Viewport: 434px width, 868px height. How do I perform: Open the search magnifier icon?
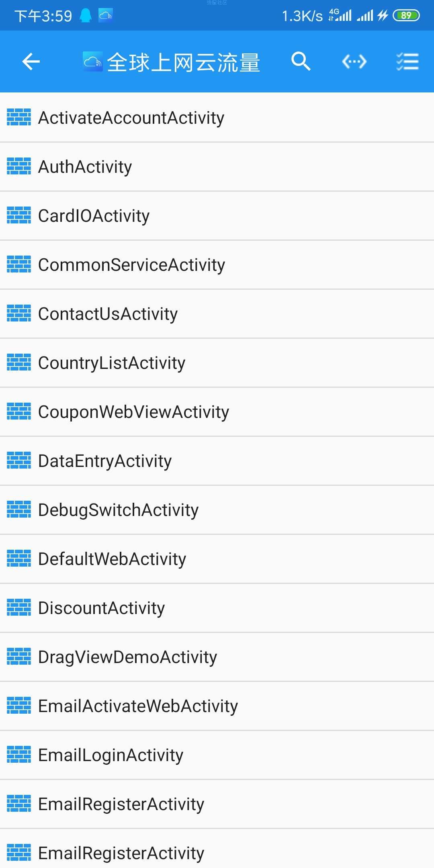click(x=301, y=61)
